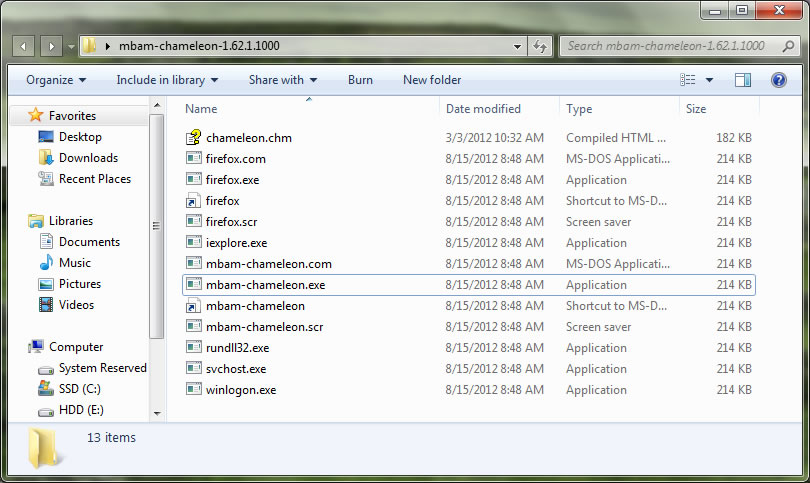Click the Burn toolbar button
The image size is (810, 483).
click(360, 80)
